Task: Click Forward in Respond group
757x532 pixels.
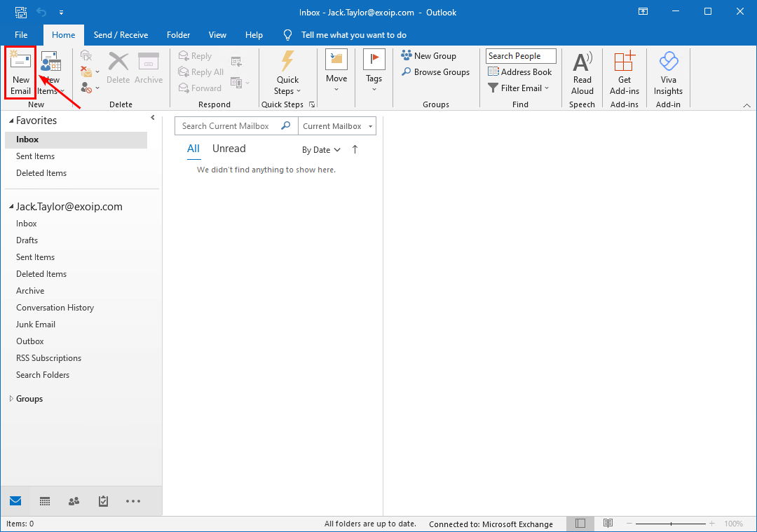Action: click(x=199, y=88)
